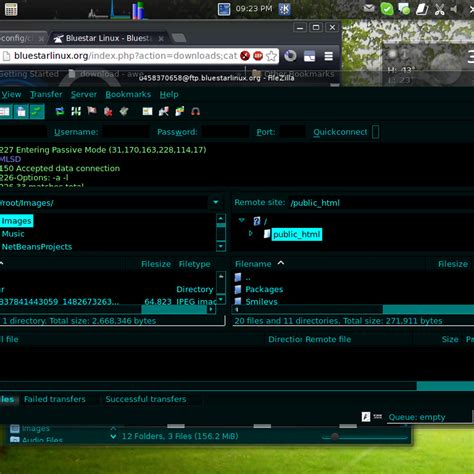Open the Bookmarks menu
Viewport: 474px width, 474px height.
pos(128,94)
